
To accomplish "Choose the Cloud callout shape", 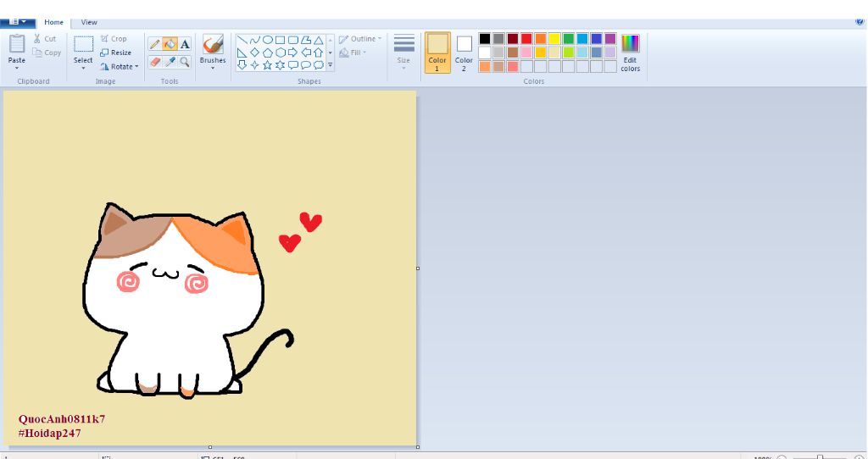I will [x=319, y=65].
